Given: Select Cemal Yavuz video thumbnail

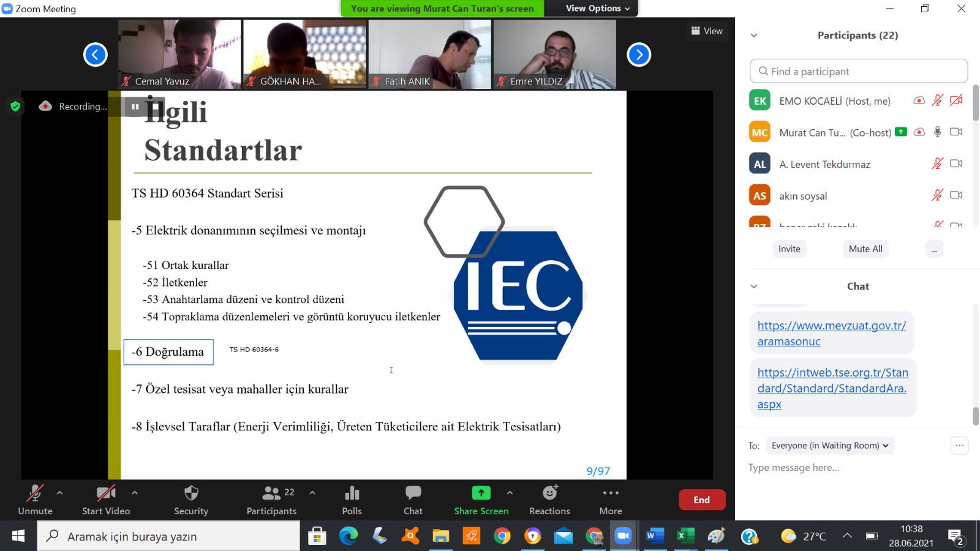Looking at the screenshot, I should click(x=179, y=54).
